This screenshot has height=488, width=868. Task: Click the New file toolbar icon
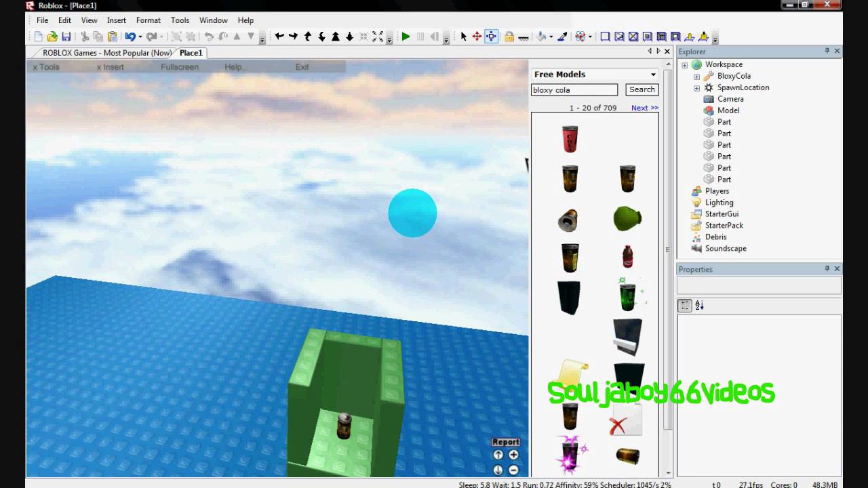coord(39,37)
